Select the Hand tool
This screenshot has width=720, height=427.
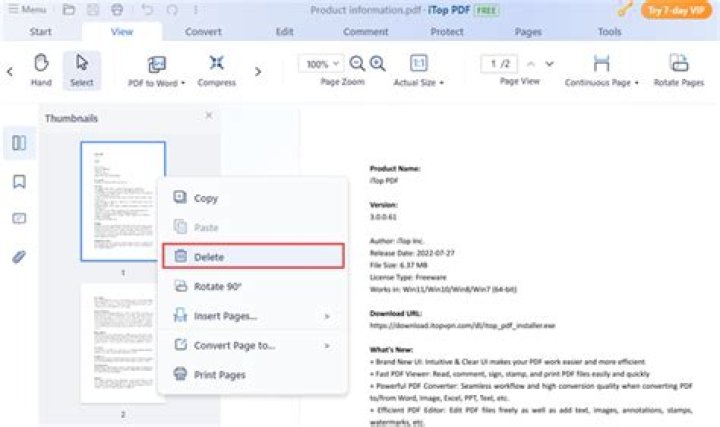(x=41, y=70)
